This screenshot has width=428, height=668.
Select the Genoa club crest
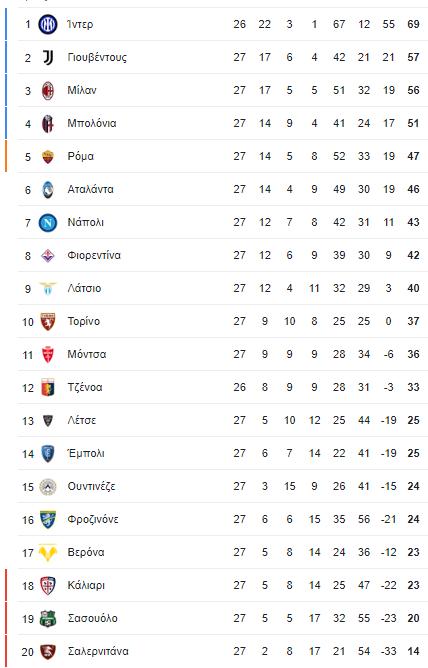click(x=48, y=388)
